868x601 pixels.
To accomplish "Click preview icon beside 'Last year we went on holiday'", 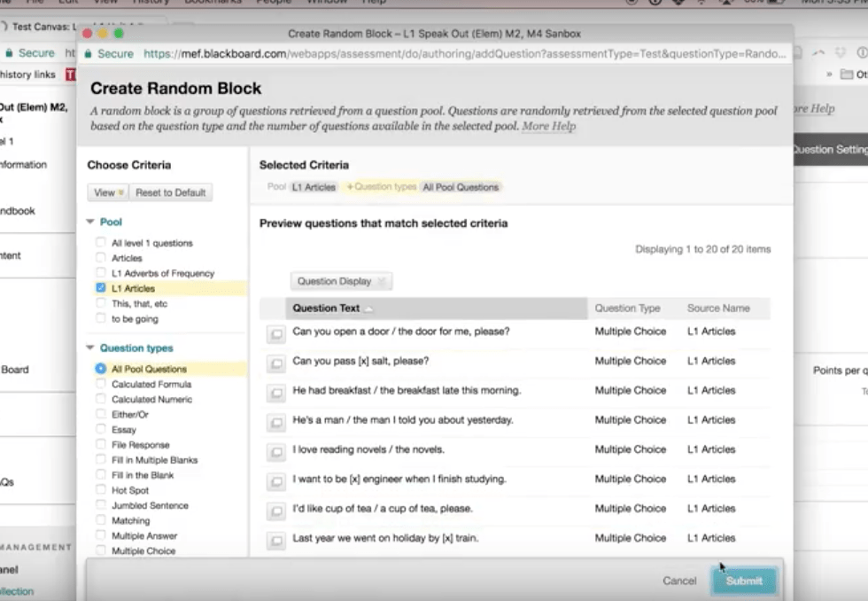I will click(x=276, y=539).
